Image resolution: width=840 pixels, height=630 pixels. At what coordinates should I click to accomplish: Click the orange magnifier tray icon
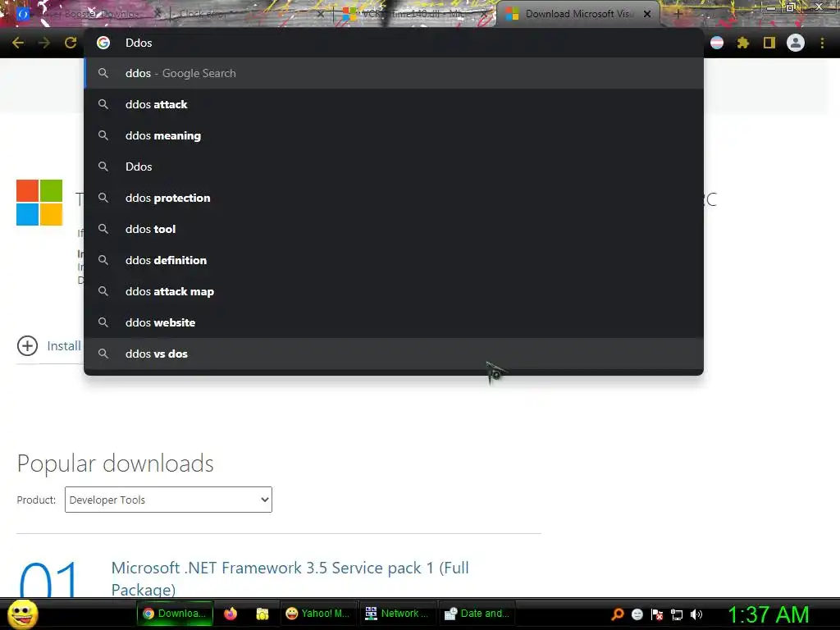coord(618,614)
